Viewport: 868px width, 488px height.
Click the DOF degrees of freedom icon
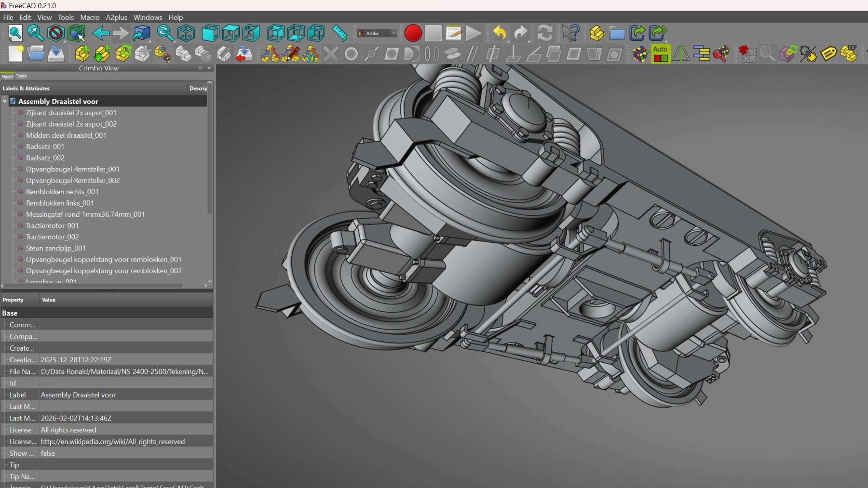coord(849,54)
